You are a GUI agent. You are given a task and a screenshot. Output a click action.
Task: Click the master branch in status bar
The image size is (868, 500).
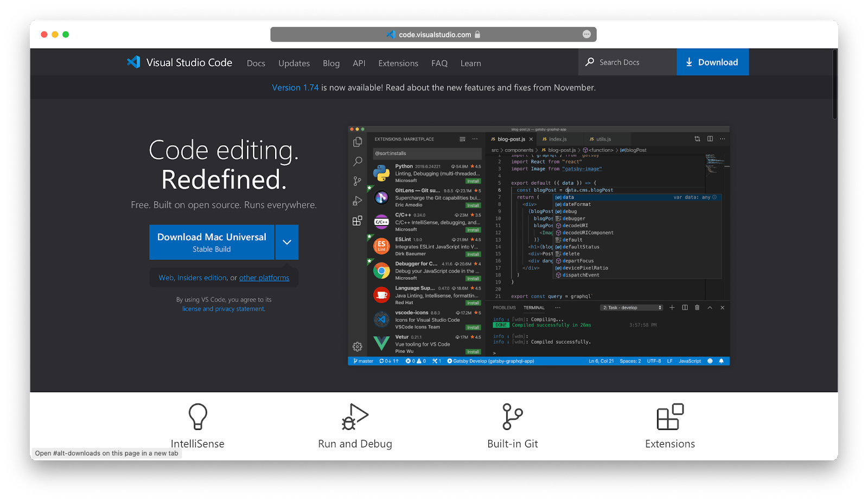[363, 361]
